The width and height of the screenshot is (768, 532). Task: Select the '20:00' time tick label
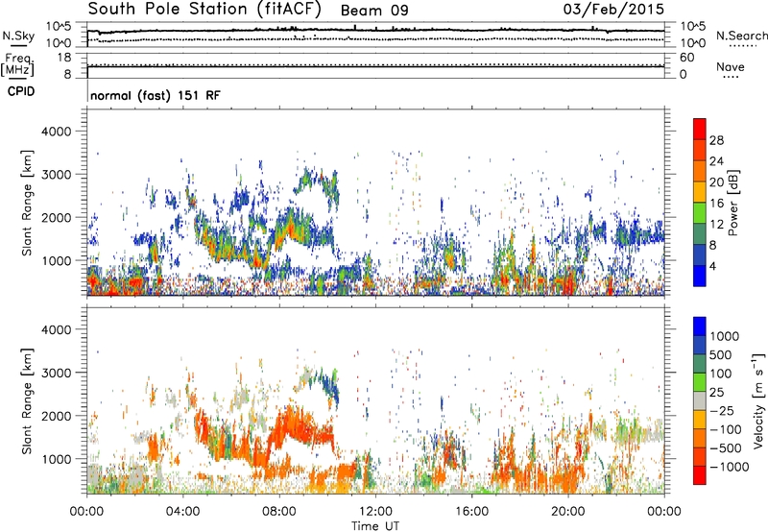coord(568,512)
